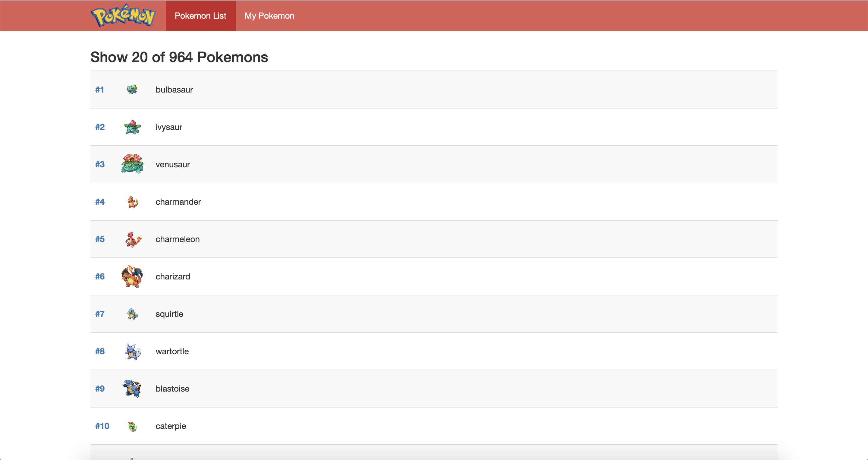The image size is (868, 460).
Task: Switch to My Pokemon tab
Action: pyautogui.click(x=269, y=16)
